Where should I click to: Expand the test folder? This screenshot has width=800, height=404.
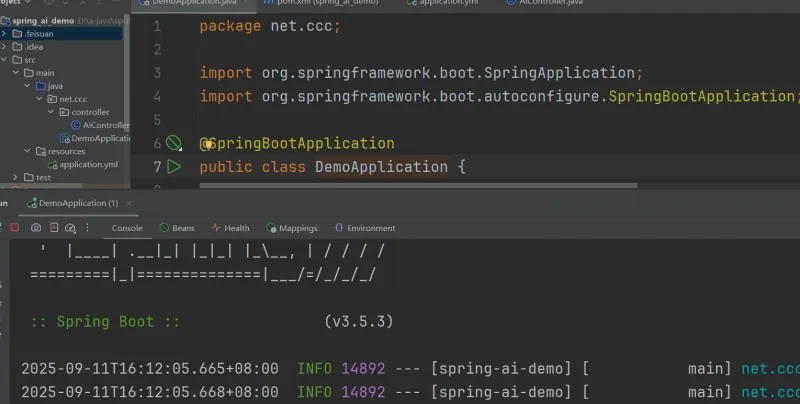[x=16, y=177]
